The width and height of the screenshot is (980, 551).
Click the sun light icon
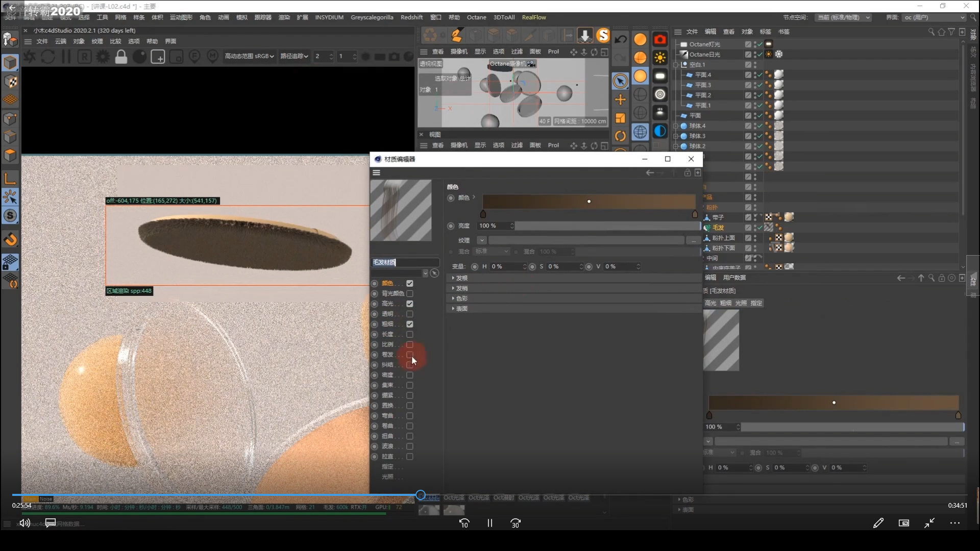[x=660, y=58]
